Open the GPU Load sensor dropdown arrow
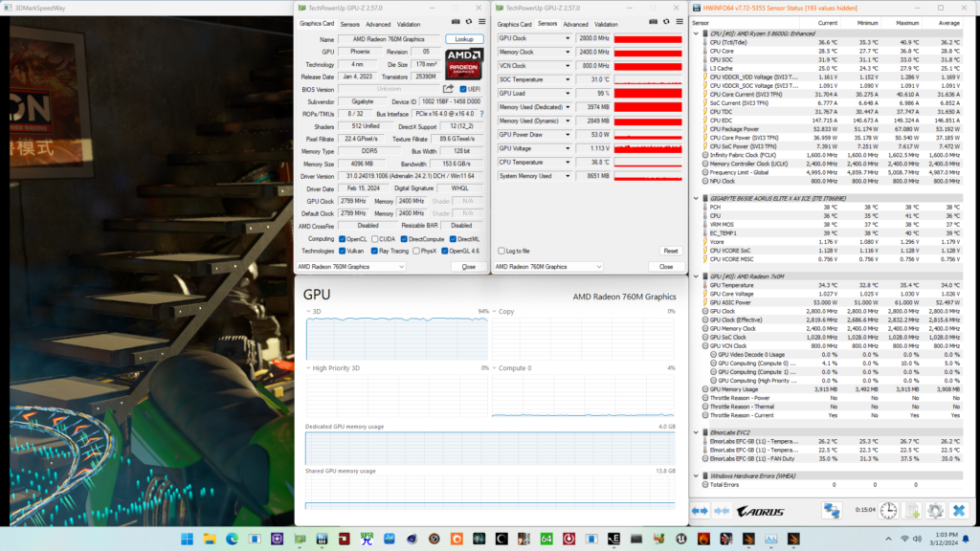The image size is (980, 551). (x=568, y=93)
